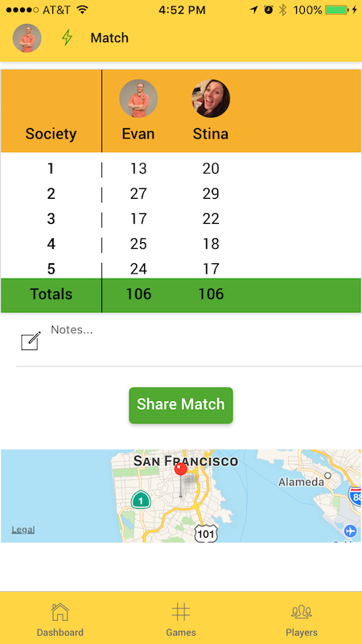
Task: Select Evan's round 1 score of 13
Action: coord(138,168)
